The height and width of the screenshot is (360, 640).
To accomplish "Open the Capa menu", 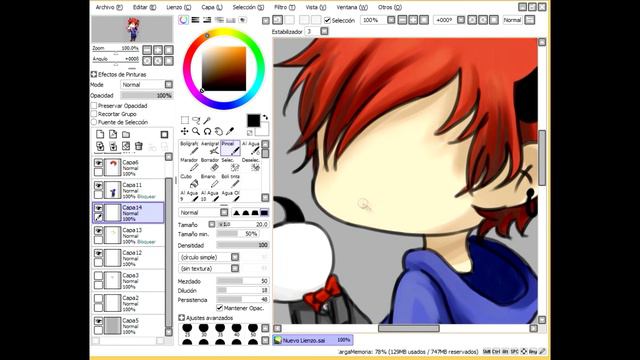I will [x=212, y=7].
